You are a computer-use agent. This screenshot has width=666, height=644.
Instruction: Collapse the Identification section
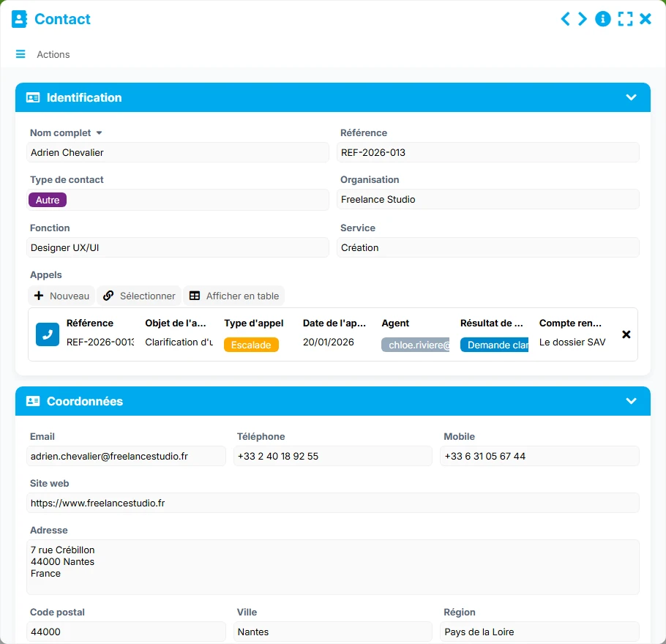pyautogui.click(x=631, y=97)
